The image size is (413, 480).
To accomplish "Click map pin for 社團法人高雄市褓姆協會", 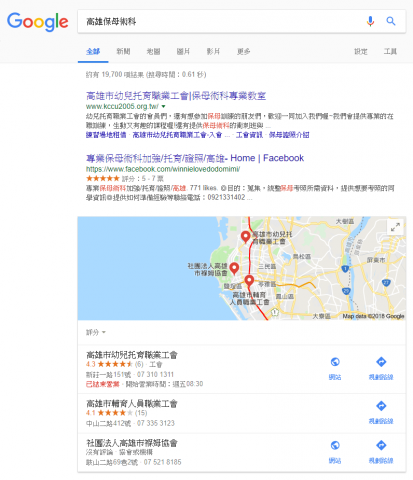I will click(234, 268).
